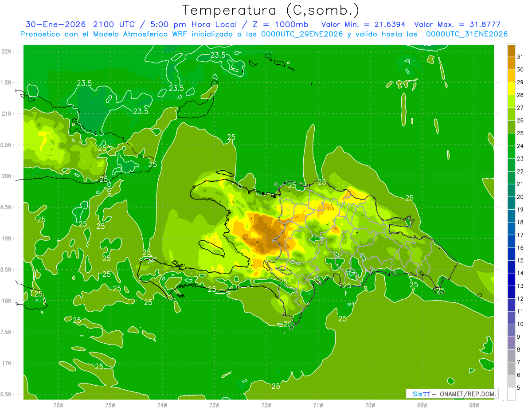This screenshot has height=411, width=532.
Task: Click the '21N' latitude axis label
Action: (x=7, y=114)
